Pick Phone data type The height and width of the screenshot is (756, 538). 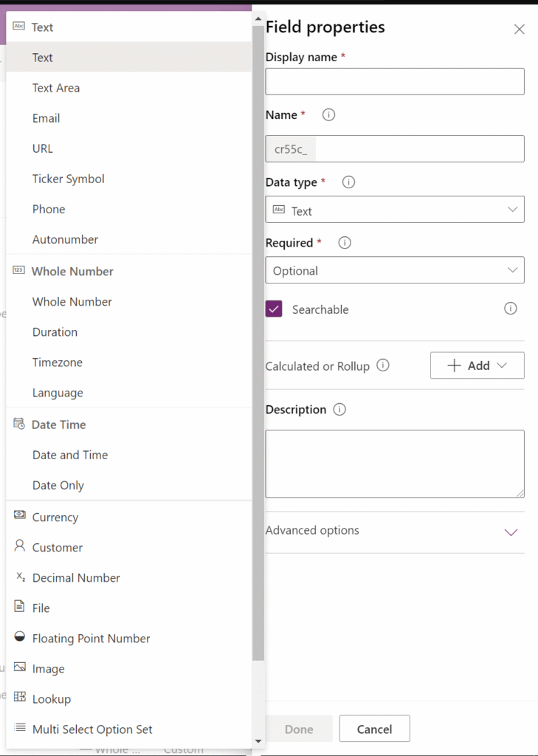pyautogui.click(x=128, y=209)
